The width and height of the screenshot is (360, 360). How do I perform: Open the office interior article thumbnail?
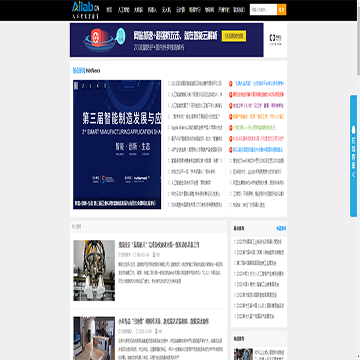tap(94, 338)
